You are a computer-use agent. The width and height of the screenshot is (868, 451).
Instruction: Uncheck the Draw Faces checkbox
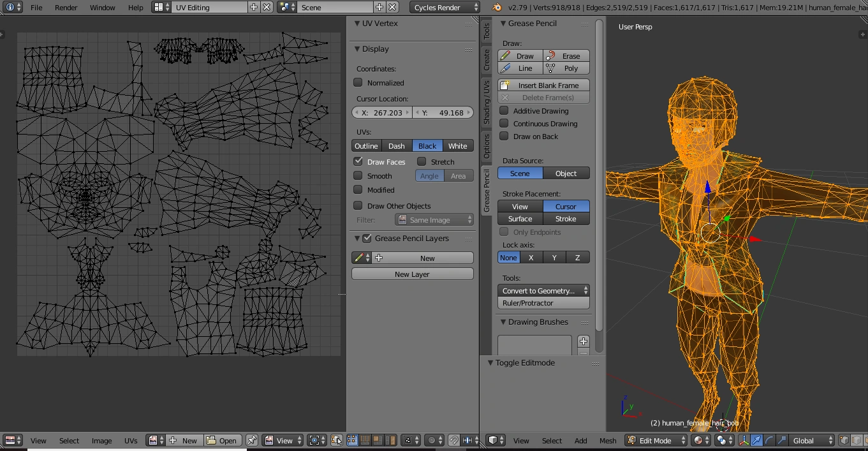tap(358, 162)
